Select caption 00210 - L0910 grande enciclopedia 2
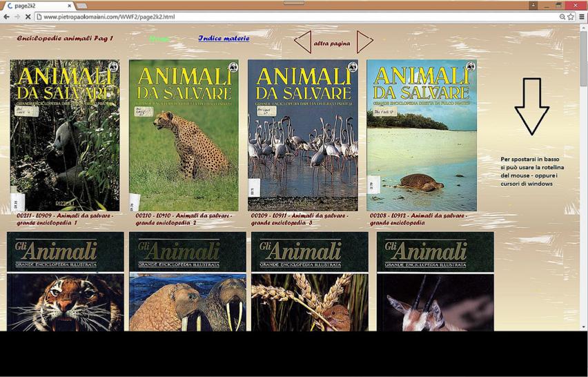Viewport: 588px width, 377px height. pyautogui.click(x=184, y=219)
